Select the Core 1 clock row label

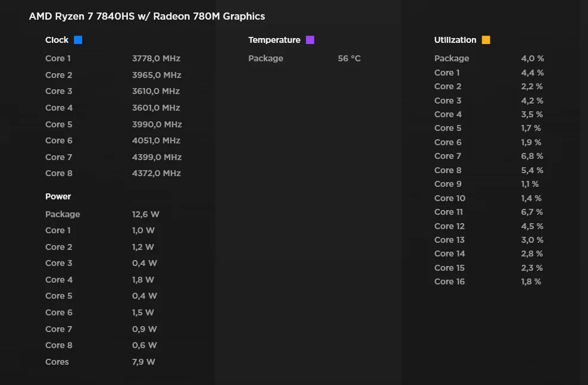(x=58, y=58)
